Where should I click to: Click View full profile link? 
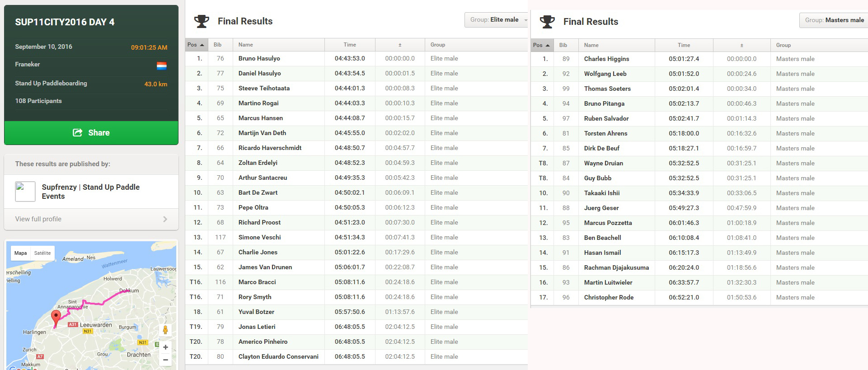(x=38, y=219)
